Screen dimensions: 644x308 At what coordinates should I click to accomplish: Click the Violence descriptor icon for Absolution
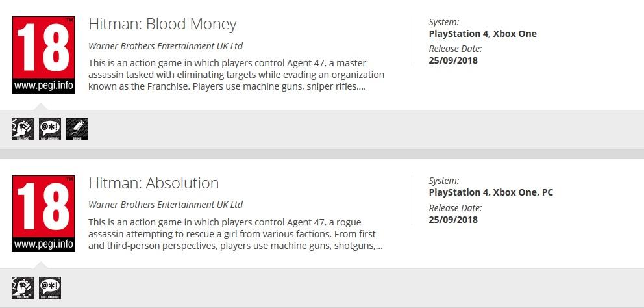click(23, 288)
